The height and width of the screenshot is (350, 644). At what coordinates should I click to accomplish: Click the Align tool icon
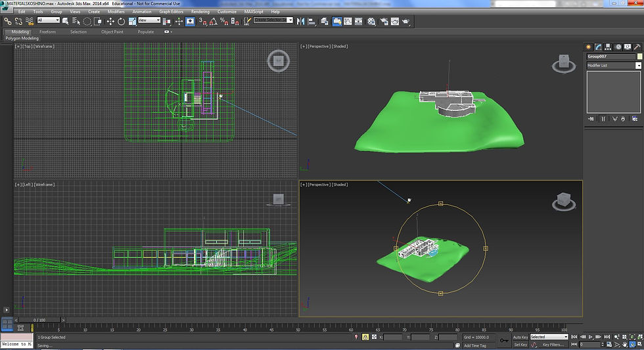click(x=311, y=21)
